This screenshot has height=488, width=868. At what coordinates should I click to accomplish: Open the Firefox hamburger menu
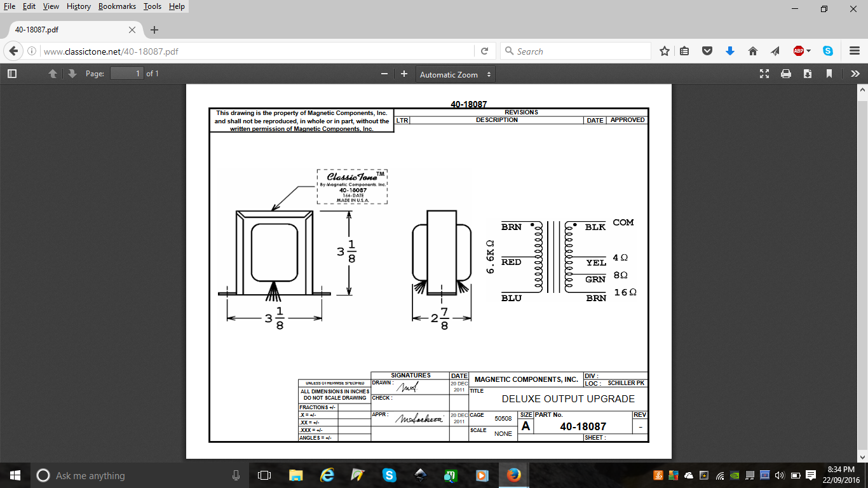pyautogui.click(x=855, y=51)
